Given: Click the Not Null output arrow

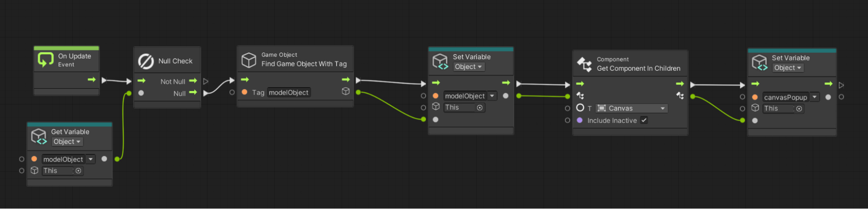Looking at the screenshot, I should [193, 81].
